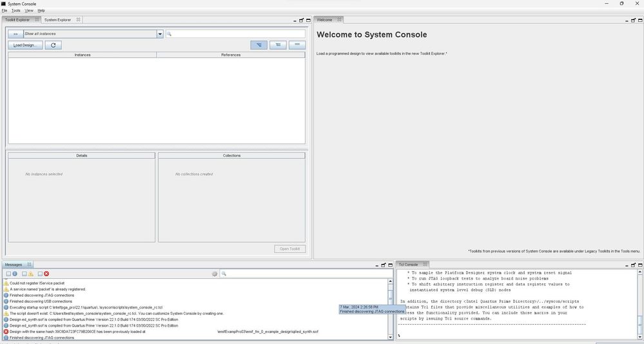Select message 'Could not register /Service packet'

[37, 283]
